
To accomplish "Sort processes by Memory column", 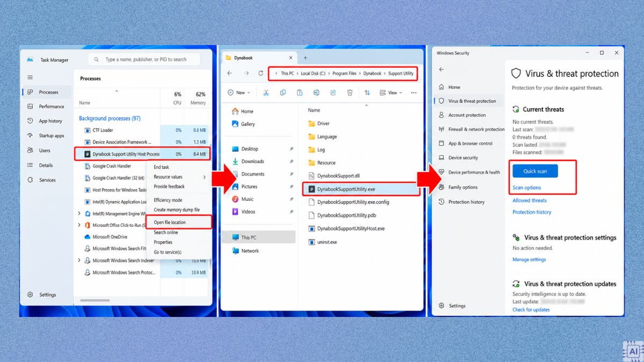I will (x=198, y=98).
